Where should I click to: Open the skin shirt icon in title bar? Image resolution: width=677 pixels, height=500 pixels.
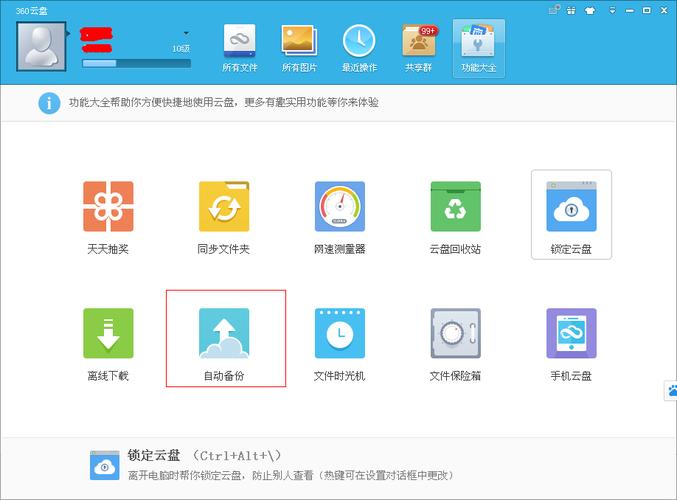click(590, 11)
